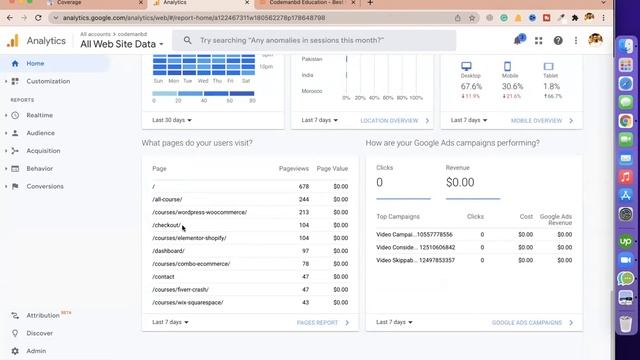The width and height of the screenshot is (640, 360).
Task: Select the /courses/elementor-shopify/ page row
Action: pos(250,238)
